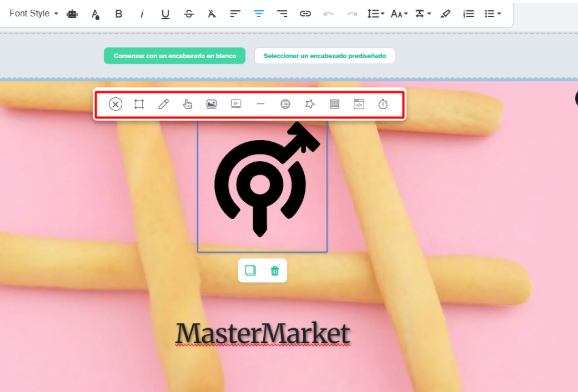
Task: Center-align the text
Action: [259, 14]
